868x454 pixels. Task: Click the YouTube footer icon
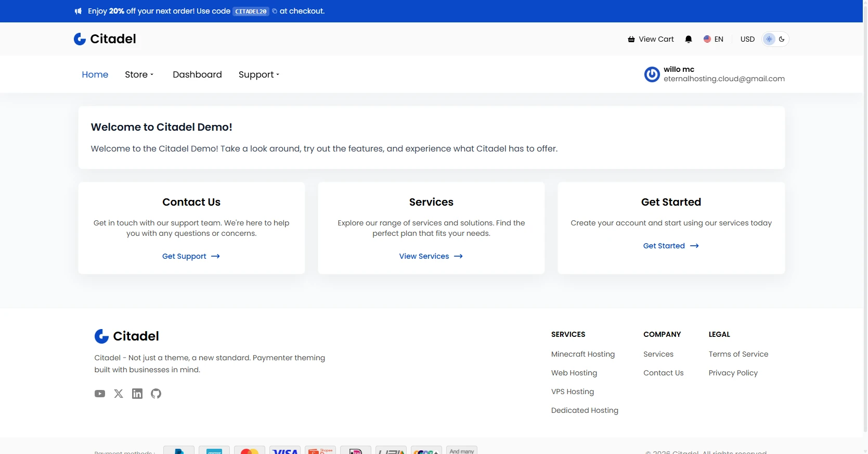[100, 394]
